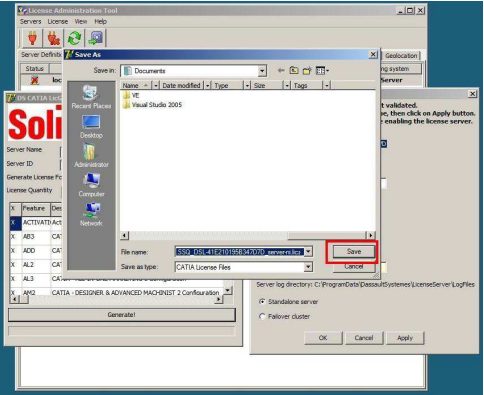Select the AL2 feature name cell

pos(36,264)
